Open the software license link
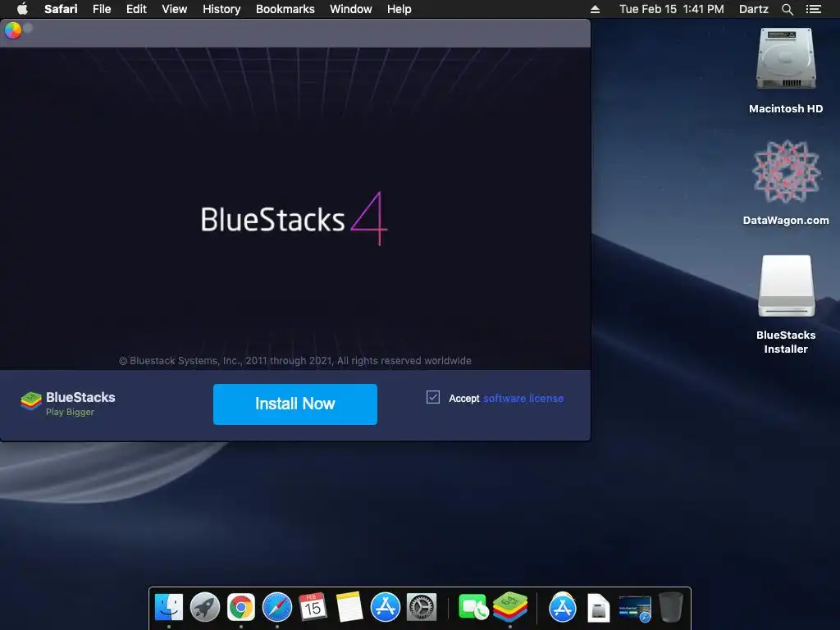 coord(523,398)
